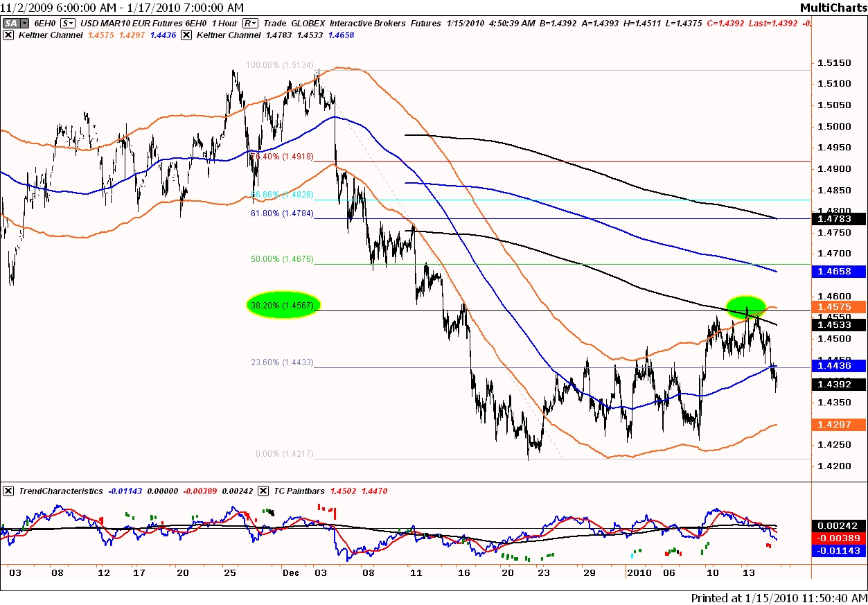Click the 50.00% (1.4676) Fibonacci label

[282, 259]
